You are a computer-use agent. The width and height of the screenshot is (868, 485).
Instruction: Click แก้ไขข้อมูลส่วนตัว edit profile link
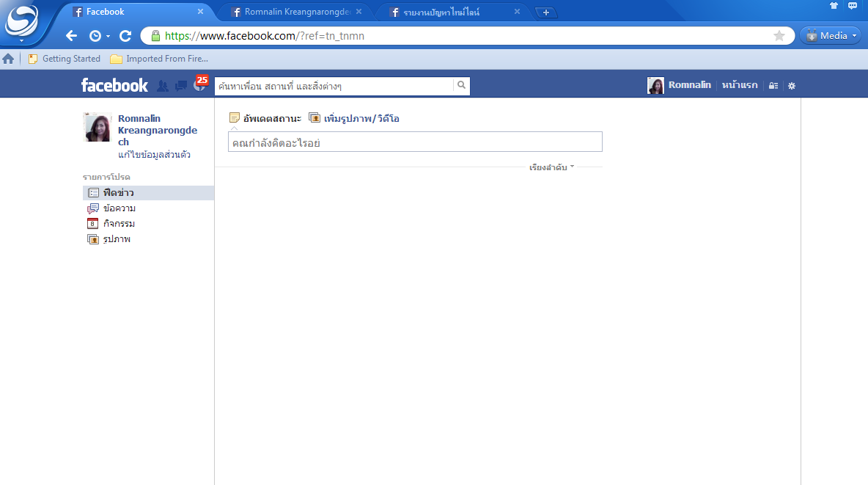point(154,155)
